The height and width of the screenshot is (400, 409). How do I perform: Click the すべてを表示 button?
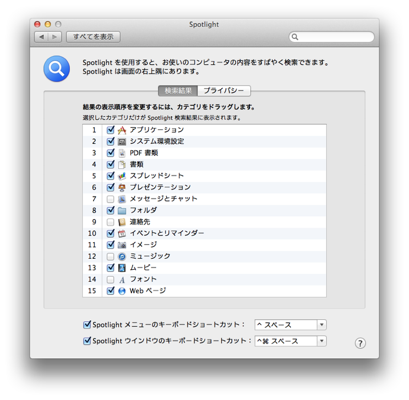pyautogui.click(x=93, y=37)
